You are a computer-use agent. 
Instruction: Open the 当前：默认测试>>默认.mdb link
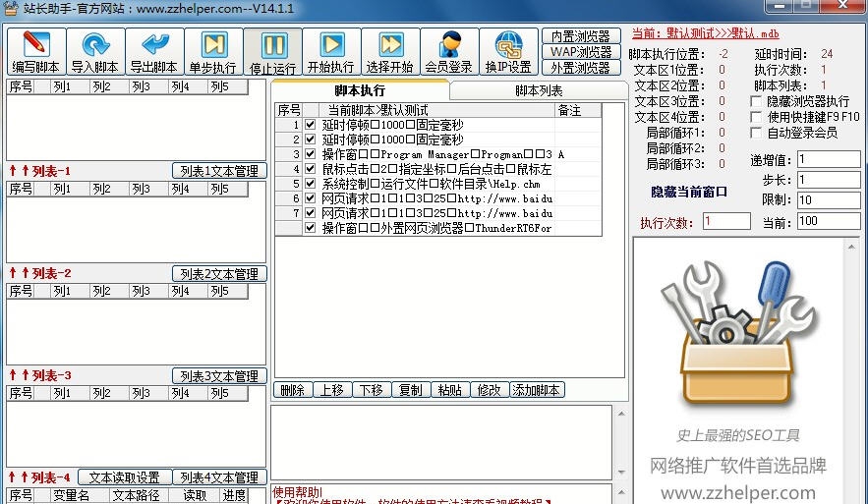click(x=705, y=33)
